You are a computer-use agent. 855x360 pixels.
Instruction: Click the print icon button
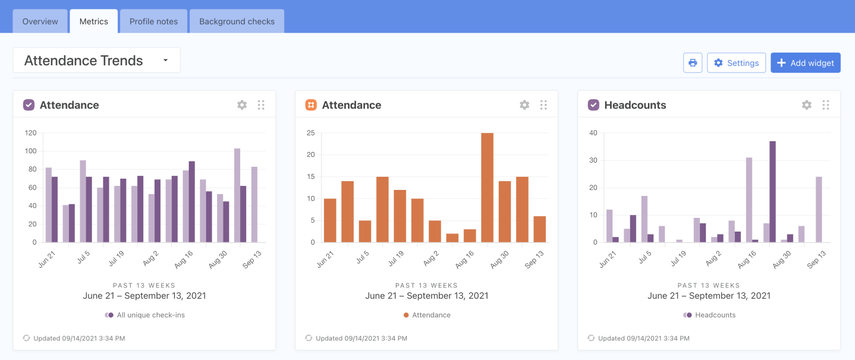[693, 63]
